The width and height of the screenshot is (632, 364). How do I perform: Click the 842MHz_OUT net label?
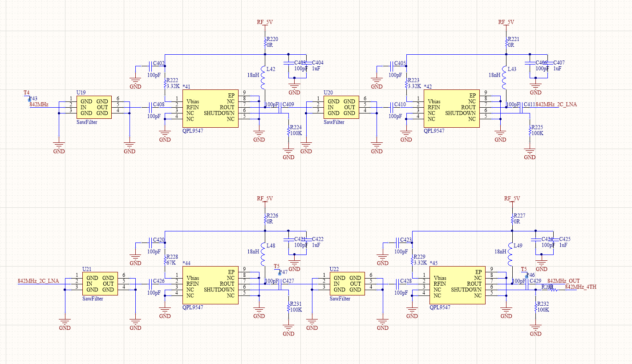coord(563,281)
